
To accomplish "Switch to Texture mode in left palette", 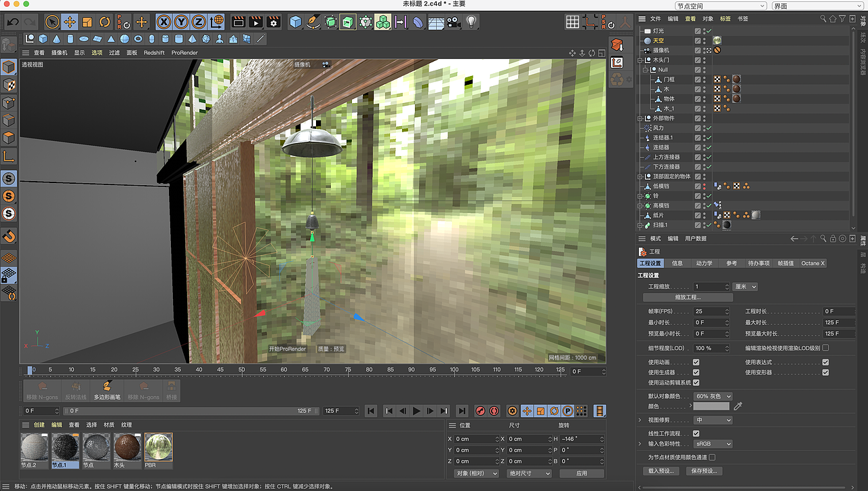I will coord(9,85).
